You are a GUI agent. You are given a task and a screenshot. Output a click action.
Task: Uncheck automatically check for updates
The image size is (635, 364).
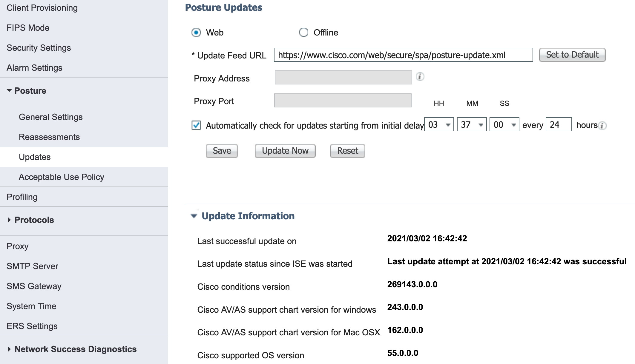point(196,126)
